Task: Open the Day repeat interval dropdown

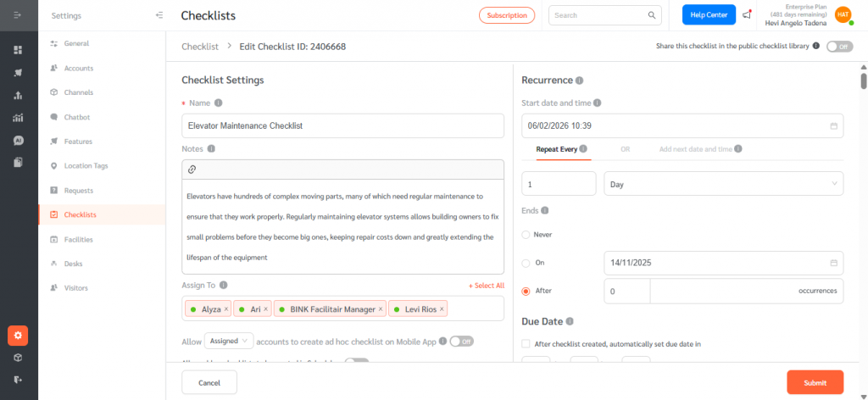Action: (723, 183)
